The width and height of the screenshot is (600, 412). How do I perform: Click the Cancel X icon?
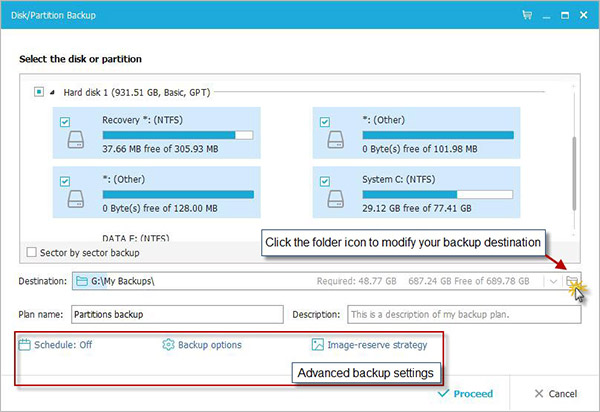pos(539,394)
